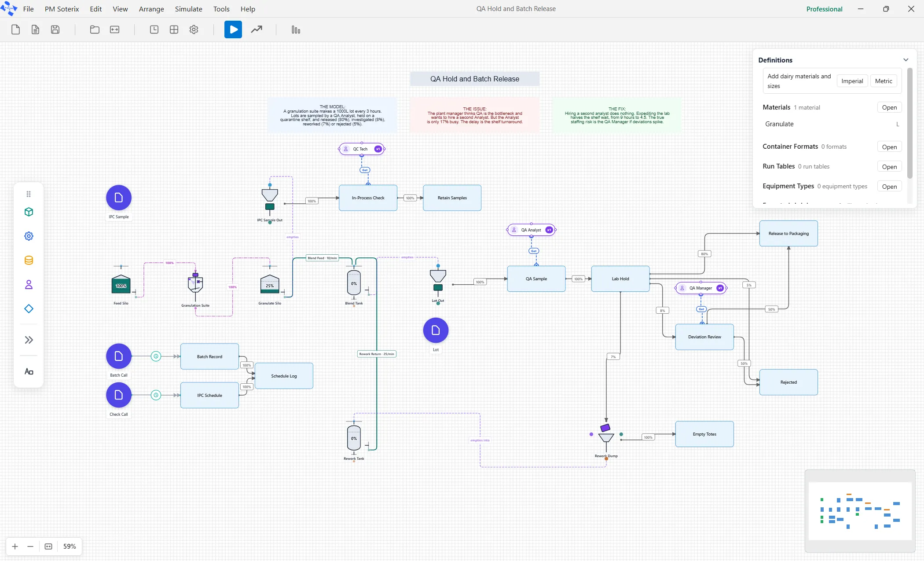
Task: Click the new blank document icon
Action: pos(15,29)
